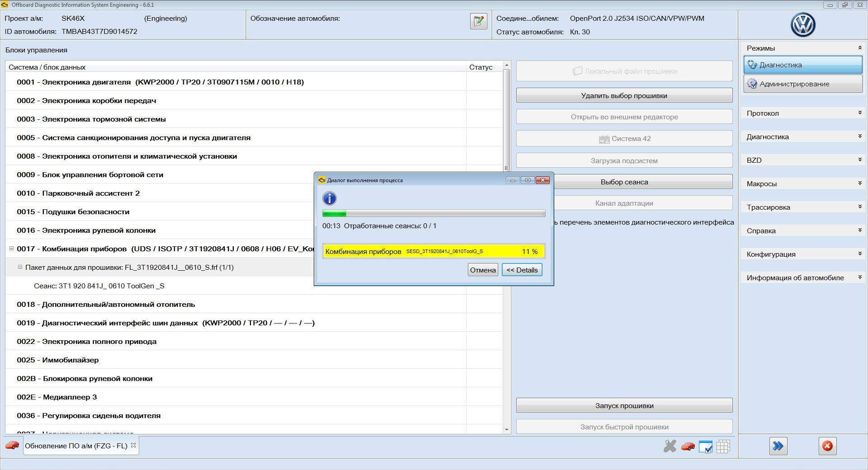Image resolution: width=868 pixels, height=470 pixels.
Task: Click the Система / блок данных column header
Action: coord(236,67)
